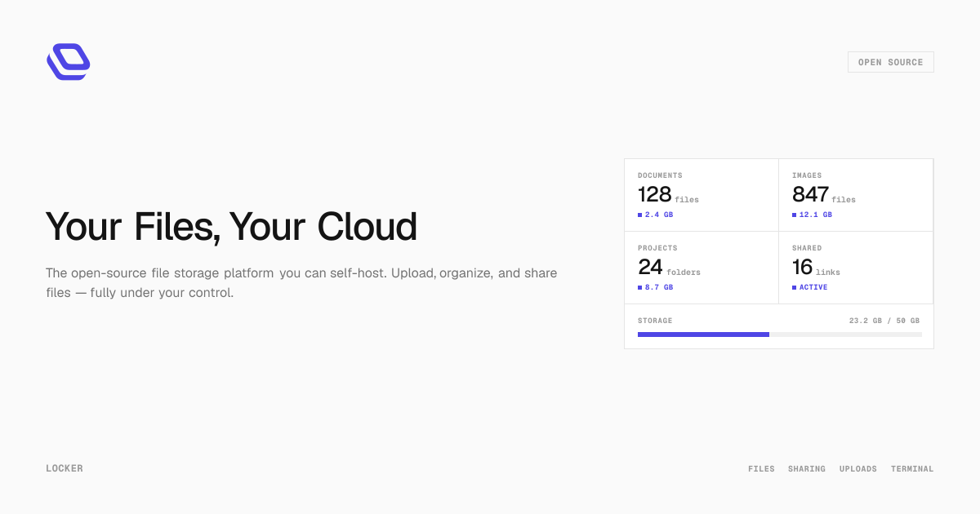The image size is (980, 514).
Task: Click the PROJECTS card label
Action: point(657,248)
